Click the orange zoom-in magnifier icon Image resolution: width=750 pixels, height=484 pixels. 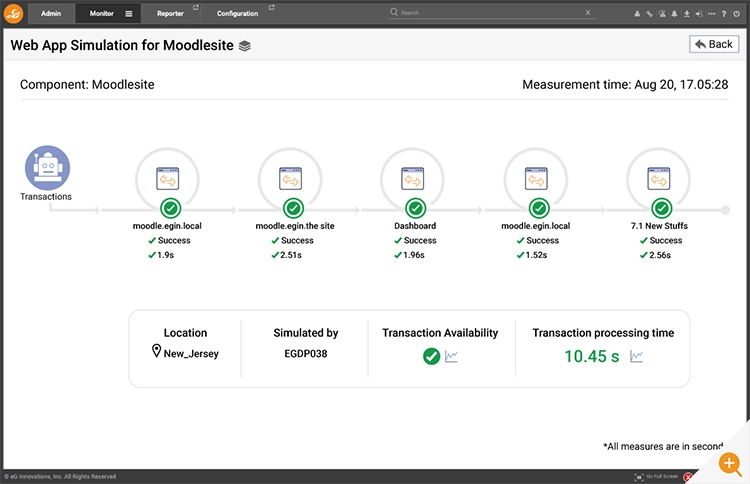coord(730,463)
